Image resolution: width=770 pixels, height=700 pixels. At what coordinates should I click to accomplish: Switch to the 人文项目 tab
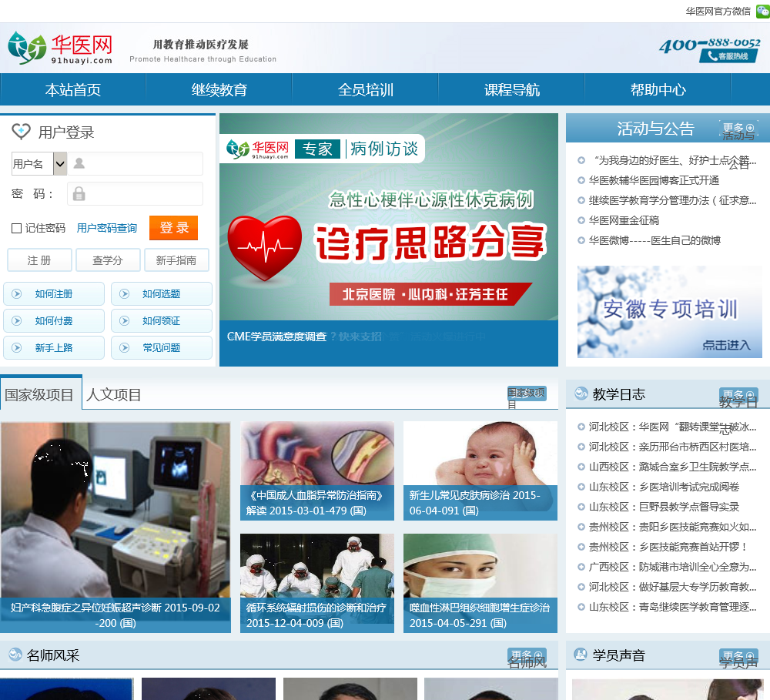[113, 394]
